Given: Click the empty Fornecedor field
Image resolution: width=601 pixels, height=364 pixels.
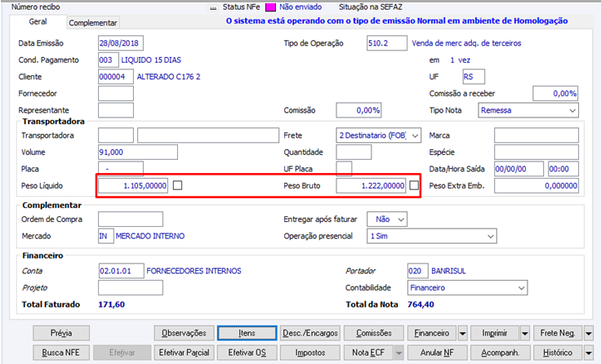Looking at the screenshot, I should coord(116,94).
